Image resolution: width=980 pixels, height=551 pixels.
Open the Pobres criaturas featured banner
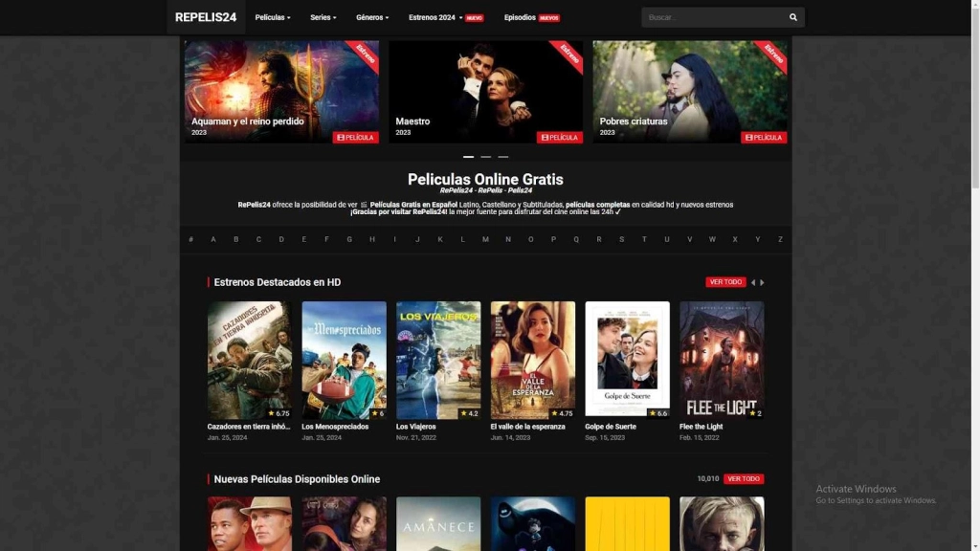690,92
